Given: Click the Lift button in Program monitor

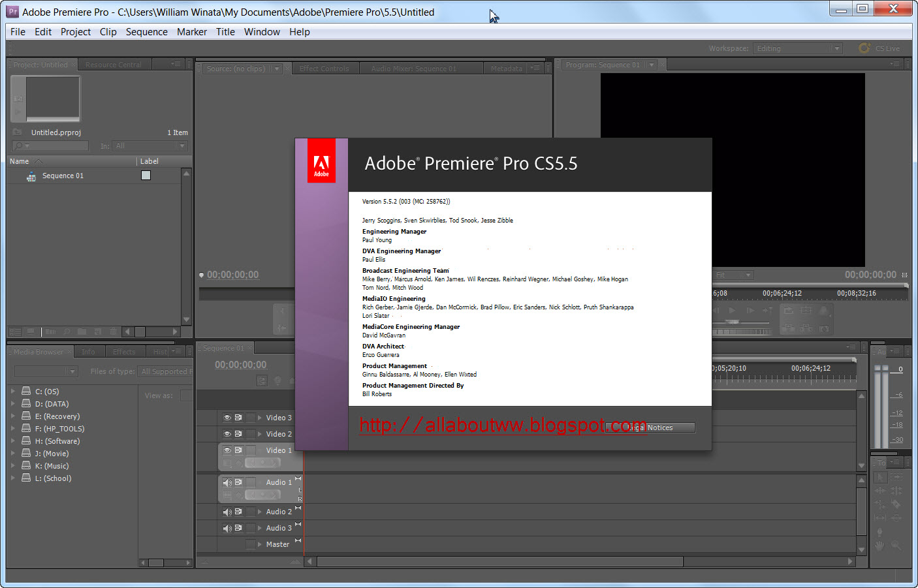Looking at the screenshot, I should point(788,328).
